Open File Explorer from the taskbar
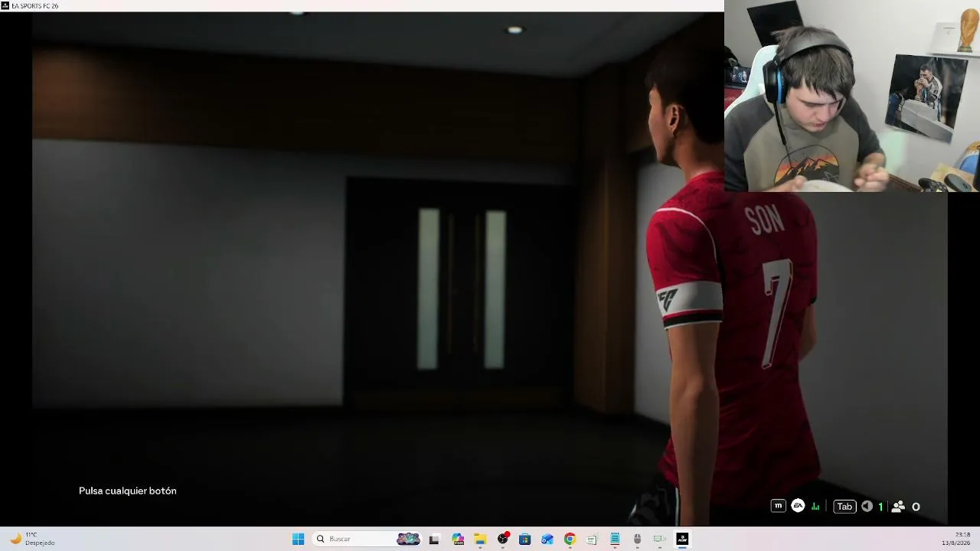The width and height of the screenshot is (980, 551). pos(480,539)
